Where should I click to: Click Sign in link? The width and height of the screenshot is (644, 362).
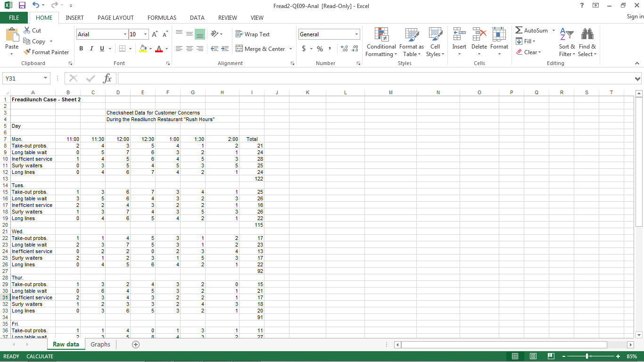coord(635,16)
